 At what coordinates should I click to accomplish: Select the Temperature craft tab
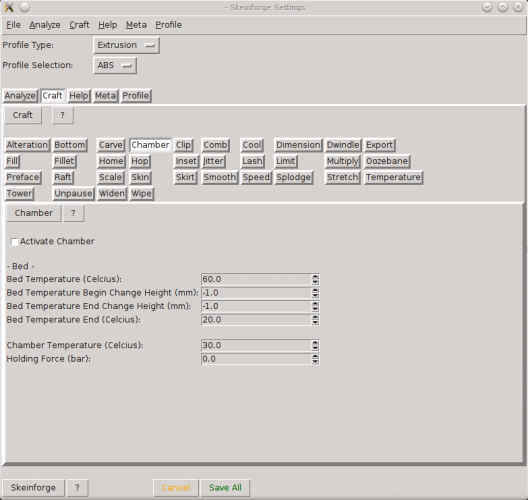pyautogui.click(x=393, y=177)
